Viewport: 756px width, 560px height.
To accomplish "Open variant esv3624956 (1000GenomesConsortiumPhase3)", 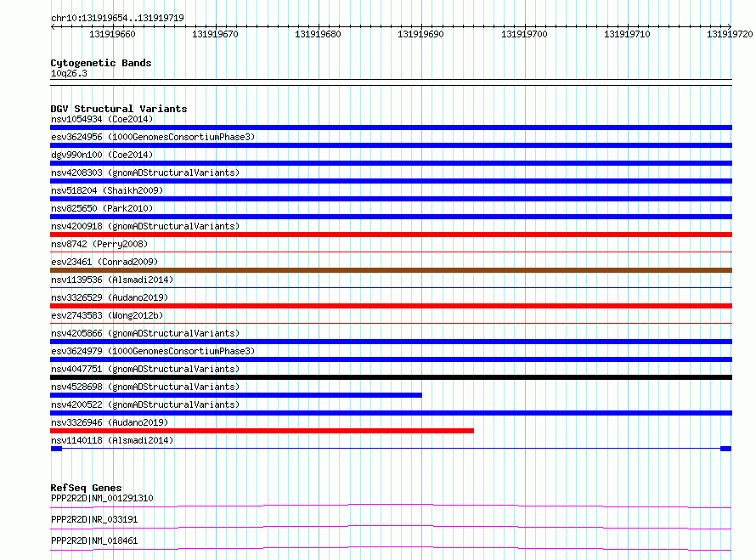I will click(153, 137).
